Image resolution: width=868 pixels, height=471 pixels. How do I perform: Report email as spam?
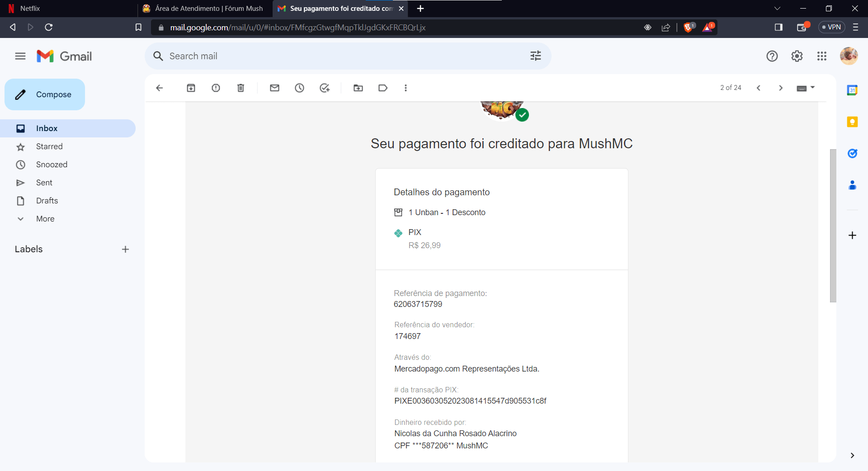coord(216,88)
